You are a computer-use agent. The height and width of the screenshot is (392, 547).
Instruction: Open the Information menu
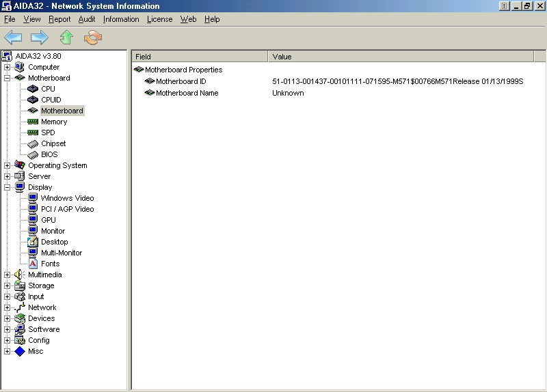(121, 19)
